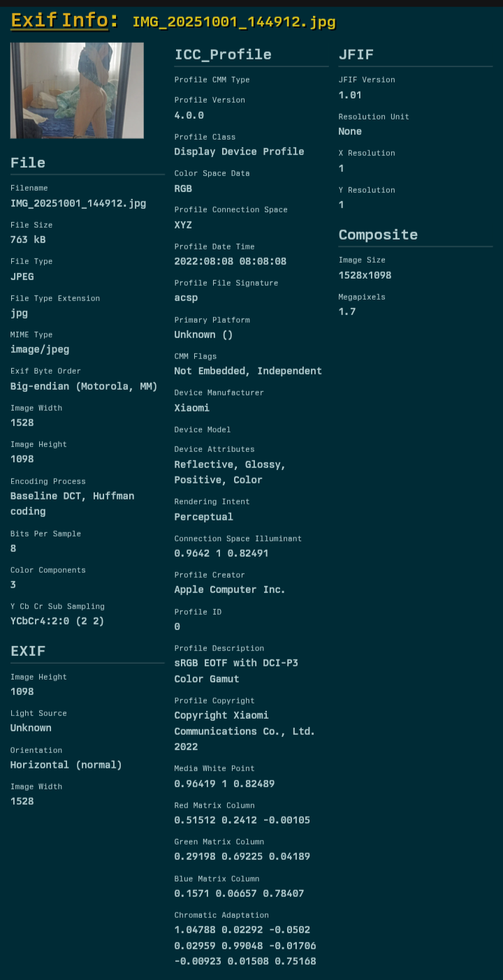Click the Rendering Intent value Perceptual
Viewport: 503px width, 980px height.
click(x=203, y=517)
